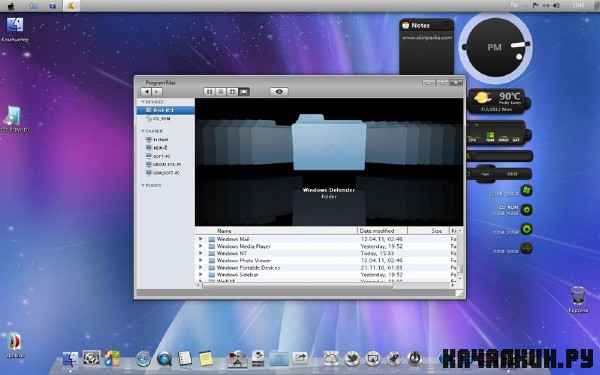Screen dimensions: 600x375
Task: Open the Notes gadget header
Action: (426, 25)
